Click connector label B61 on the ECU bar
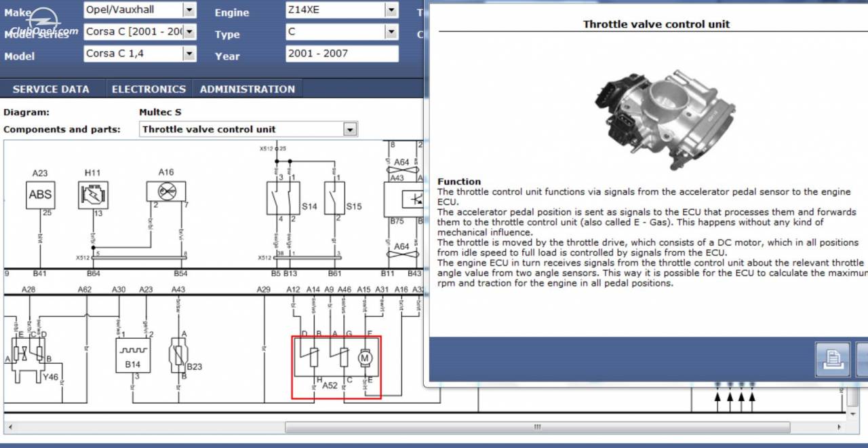 point(334,274)
